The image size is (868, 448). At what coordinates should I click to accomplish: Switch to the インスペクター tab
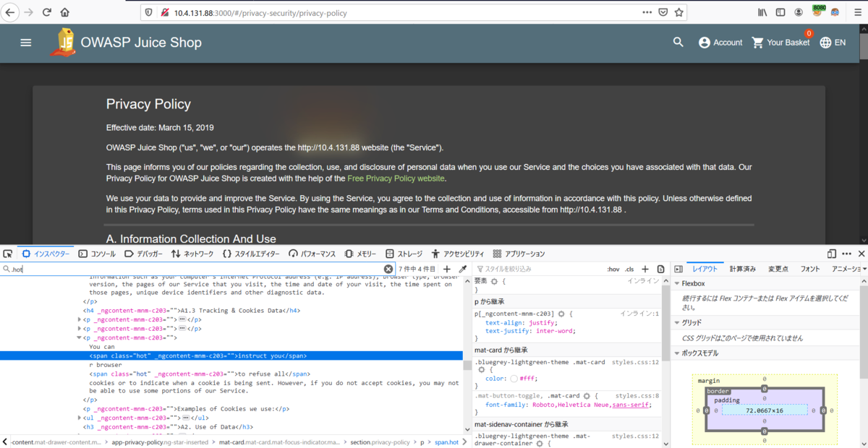46,254
